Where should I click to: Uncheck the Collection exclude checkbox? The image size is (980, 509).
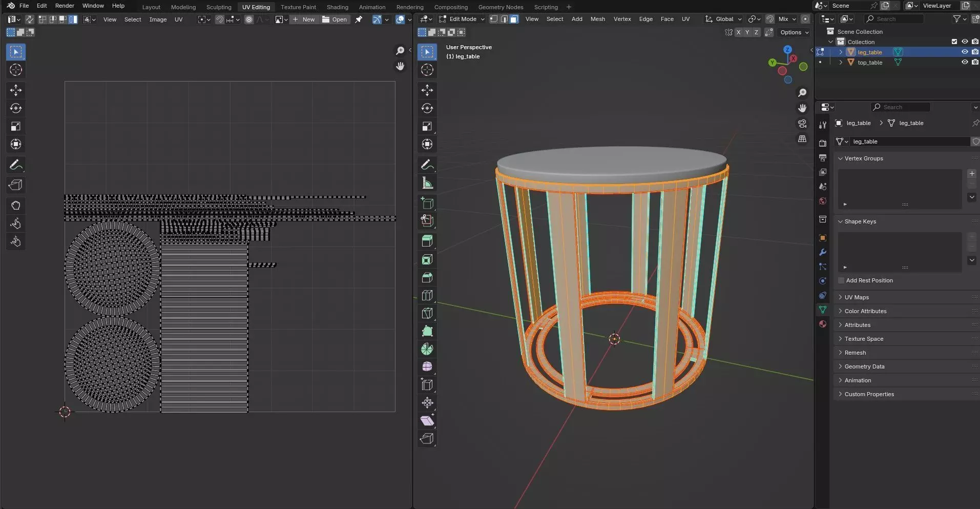click(954, 42)
